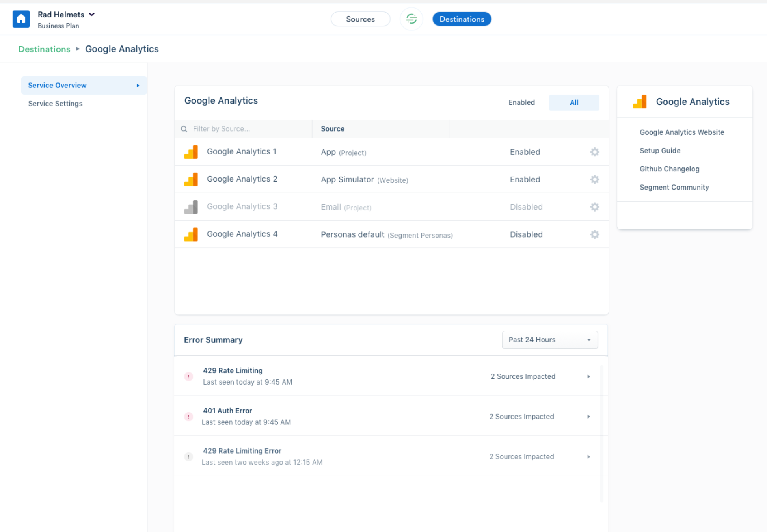
Task: Open Service Settings in the sidebar
Action: click(55, 104)
